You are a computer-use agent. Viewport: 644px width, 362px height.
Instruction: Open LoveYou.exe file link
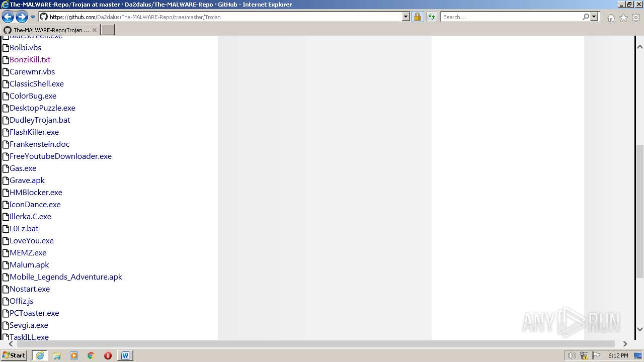coord(31,241)
